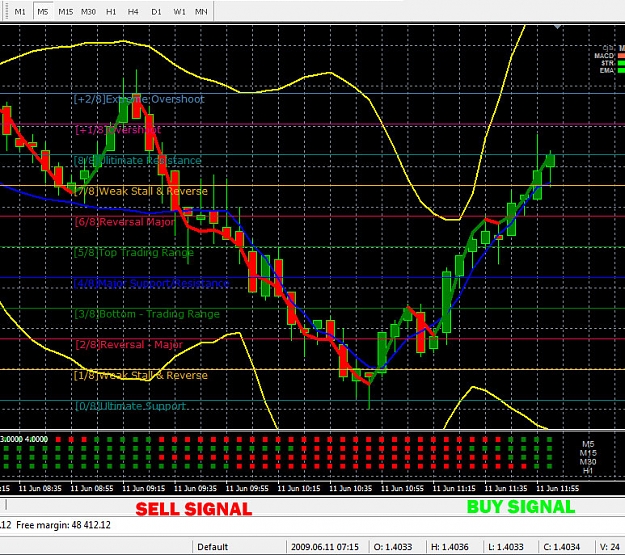The width and height of the screenshot is (625, 555).
Task: Click the Free margin: 48 412.12 value
Action: [63, 525]
